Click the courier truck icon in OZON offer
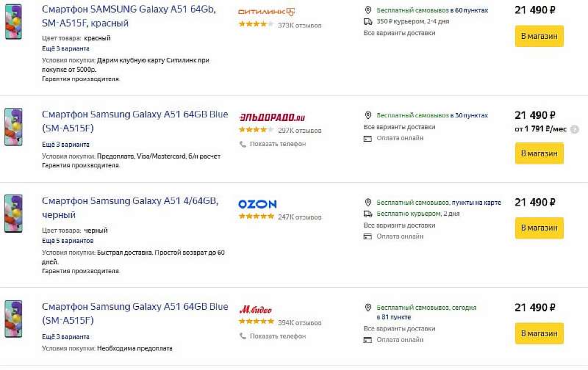This screenshot has width=588, height=370. tap(368, 214)
